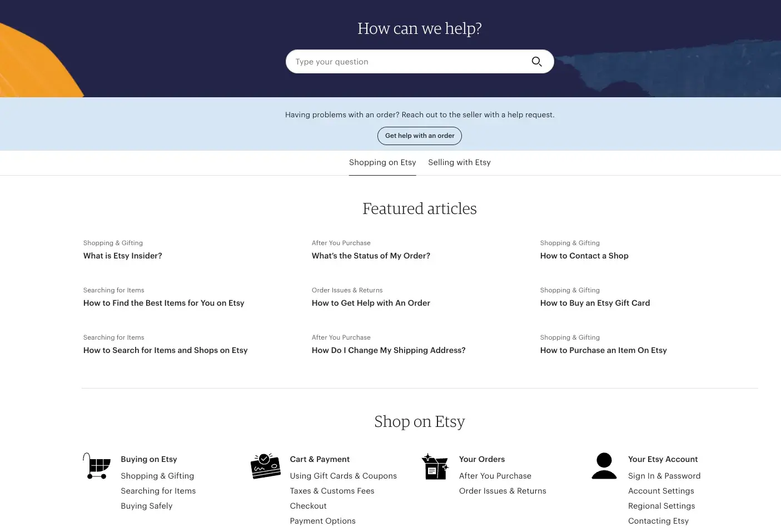The width and height of the screenshot is (781, 532).
Task: Open the Taxes & Customs Fees topic
Action: pos(332,491)
